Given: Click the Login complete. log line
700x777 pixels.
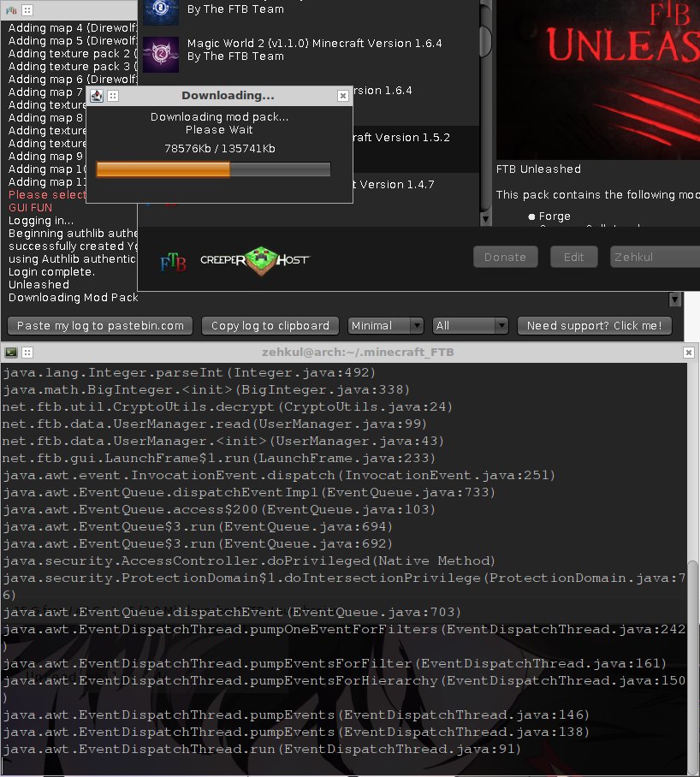Looking at the screenshot, I should [51, 271].
